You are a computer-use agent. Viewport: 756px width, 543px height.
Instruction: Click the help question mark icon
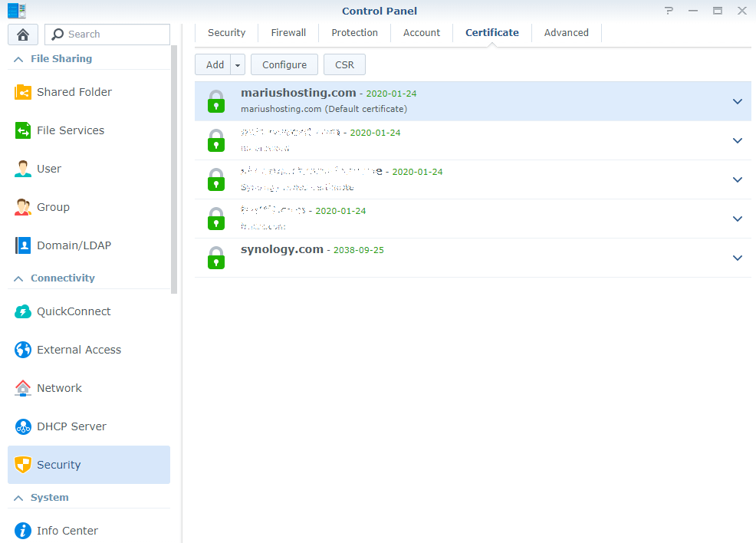(x=669, y=11)
